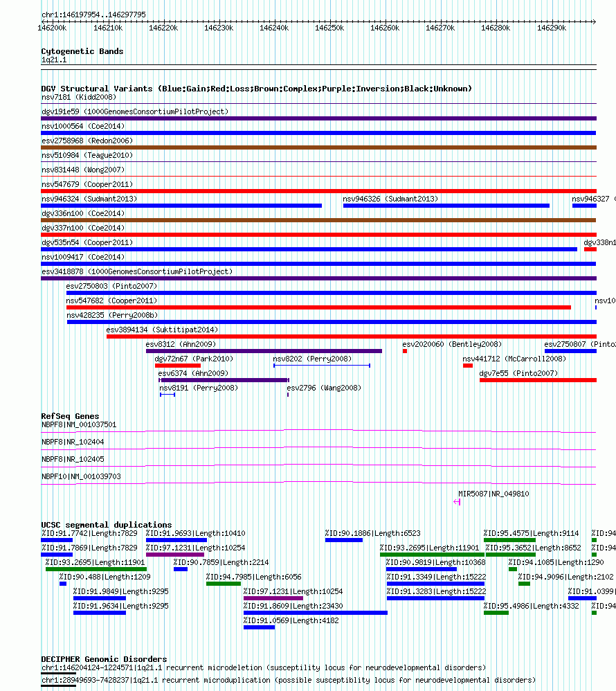Click NBPF10|NM_001039703 gene label
616x691 pixels.
pyautogui.click(x=81, y=476)
